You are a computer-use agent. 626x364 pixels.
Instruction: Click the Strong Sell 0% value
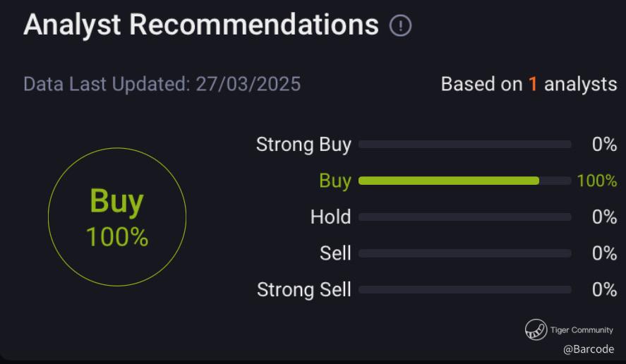pos(604,289)
